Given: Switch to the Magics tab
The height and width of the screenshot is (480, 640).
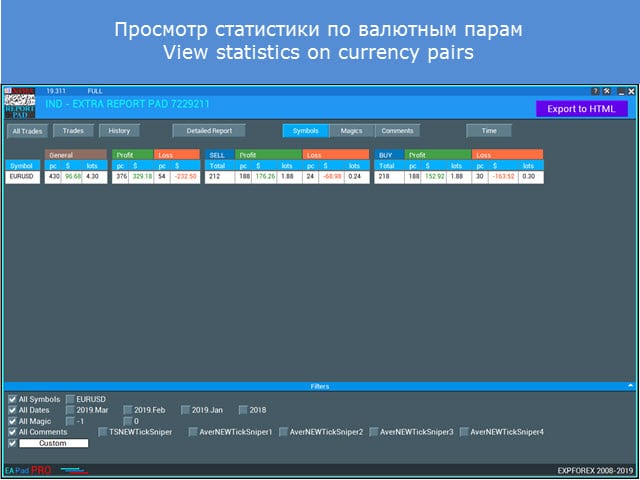Looking at the screenshot, I should point(351,130).
